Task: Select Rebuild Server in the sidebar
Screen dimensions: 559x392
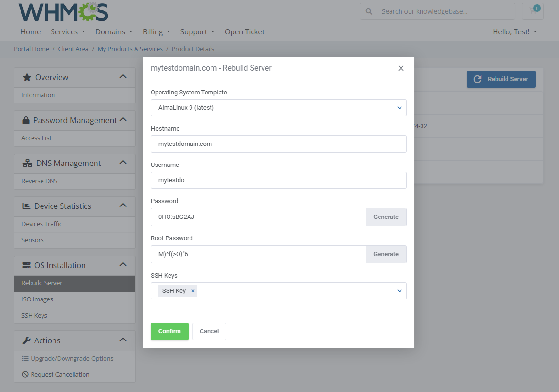Action: pyautogui.click(x=74, y=283)
